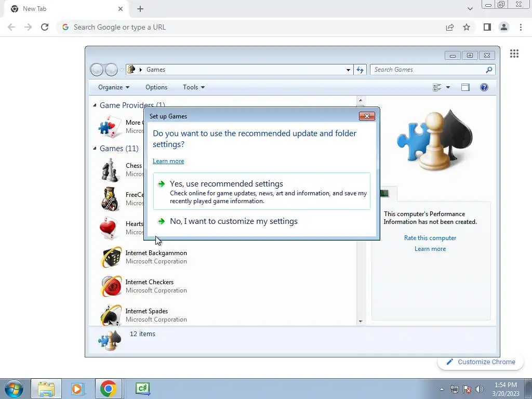Click the Chrome taskbar icon

click(x=108, y=389)
